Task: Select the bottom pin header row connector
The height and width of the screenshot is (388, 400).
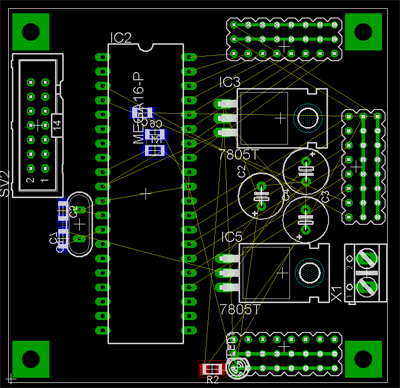Action: tap(284, 354)
